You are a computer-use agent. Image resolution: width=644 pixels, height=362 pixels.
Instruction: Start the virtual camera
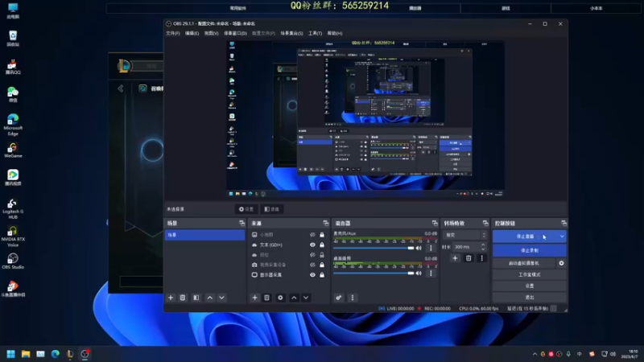pos(524,263)
